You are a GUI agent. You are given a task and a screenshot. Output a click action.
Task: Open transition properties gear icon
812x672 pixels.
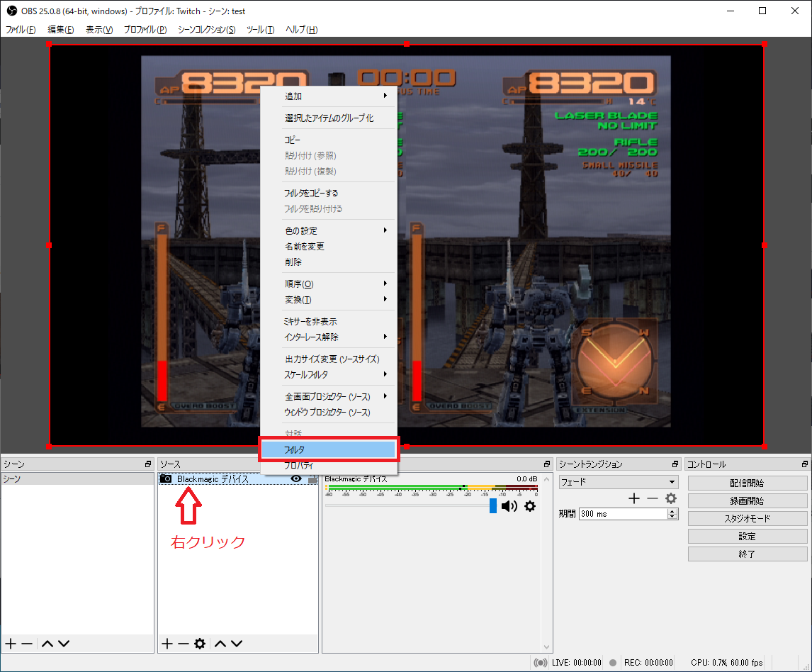pos(670,498)
